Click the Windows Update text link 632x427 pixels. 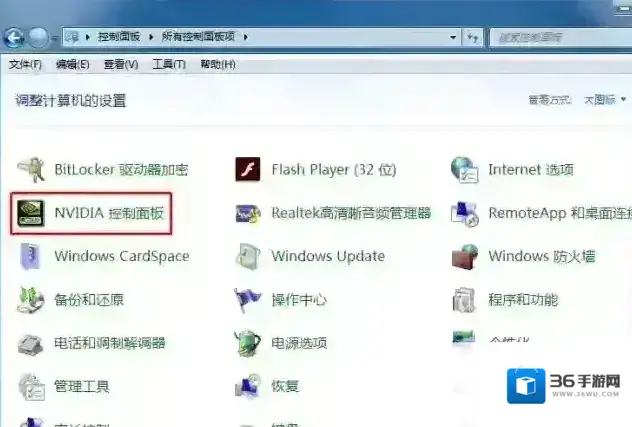[328, 256]
